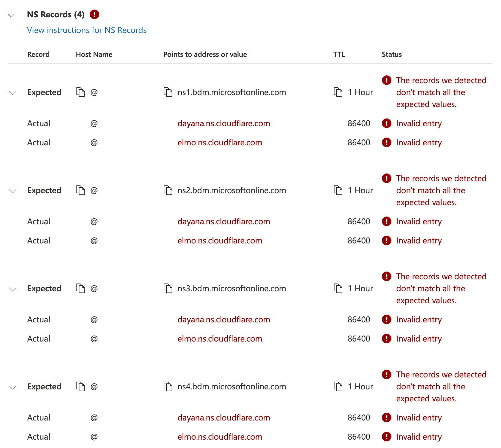Copy the 1 Hour TTL of the ns1 record
501x448 pixels.
click(x=338, y=92)
